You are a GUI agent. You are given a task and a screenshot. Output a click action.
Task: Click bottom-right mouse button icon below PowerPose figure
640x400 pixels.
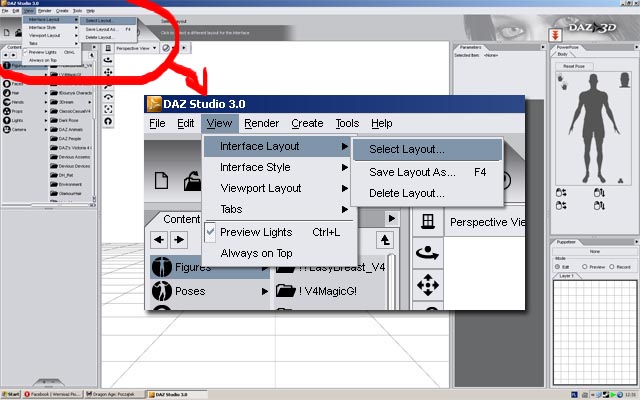(599, 205)
